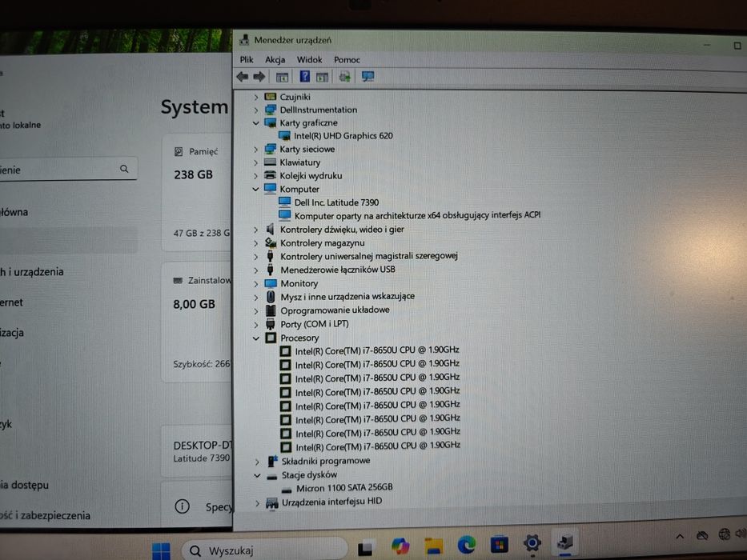This screenshot has height=560, width=747.
Task: Open the Akcja menu
Action: point(275,59)
